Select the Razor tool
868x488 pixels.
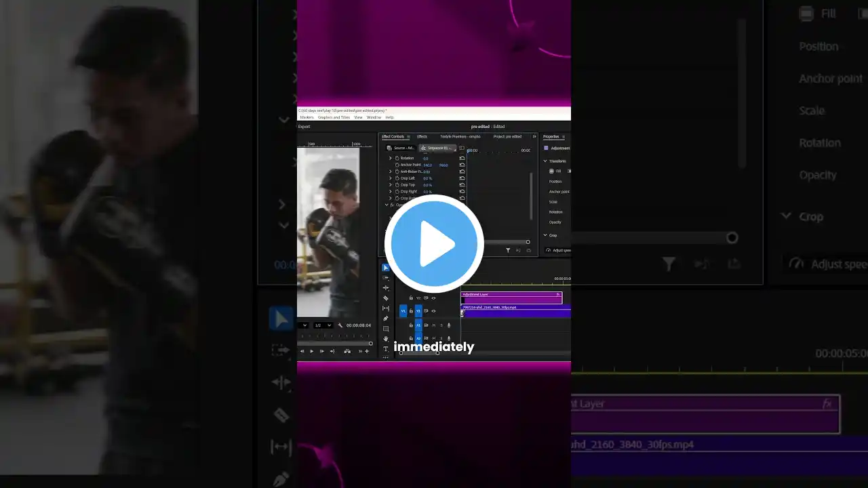tap(386, 298)
